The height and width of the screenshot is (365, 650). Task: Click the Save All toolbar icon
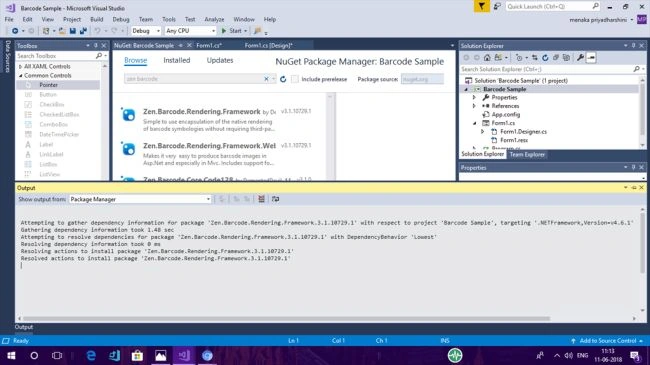[83, 31]
